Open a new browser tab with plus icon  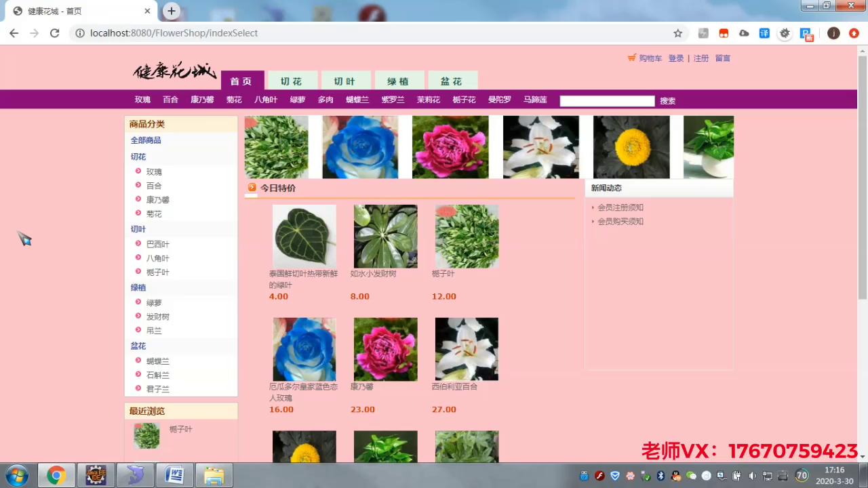[x=172, y=11]
